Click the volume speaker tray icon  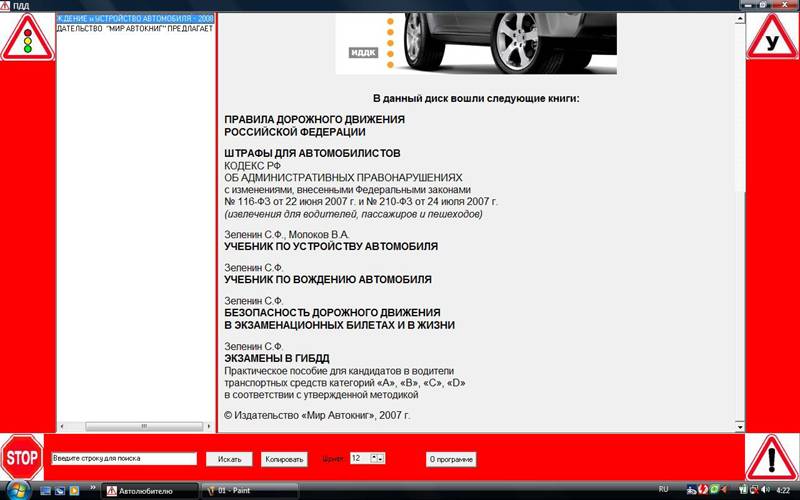pos(765,490)
